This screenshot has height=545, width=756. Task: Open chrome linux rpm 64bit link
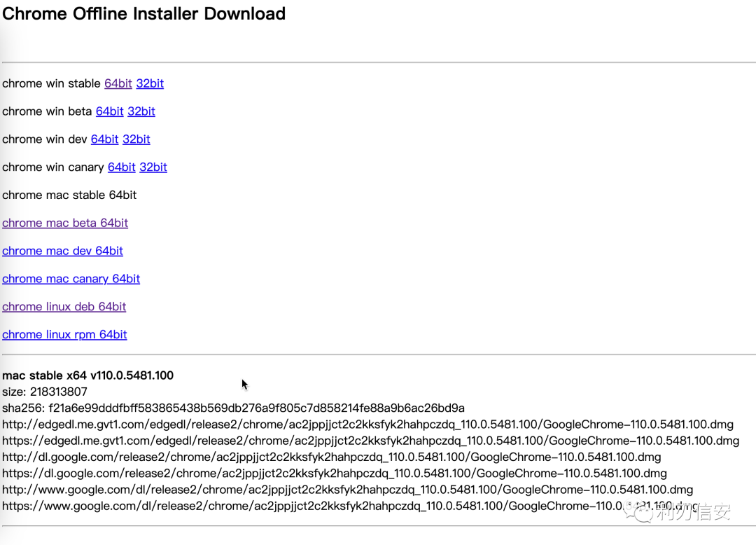pyautogui.click(x=64, y=335)
